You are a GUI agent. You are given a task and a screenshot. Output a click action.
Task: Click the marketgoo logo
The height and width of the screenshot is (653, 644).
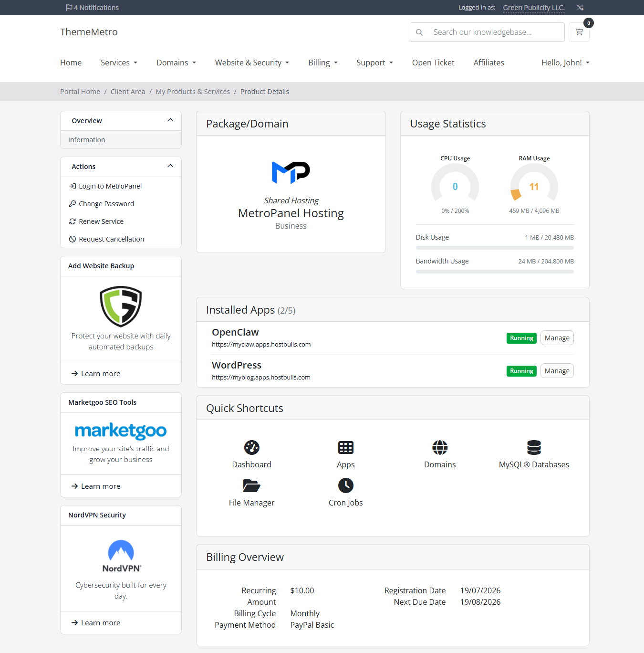[121, 431]
